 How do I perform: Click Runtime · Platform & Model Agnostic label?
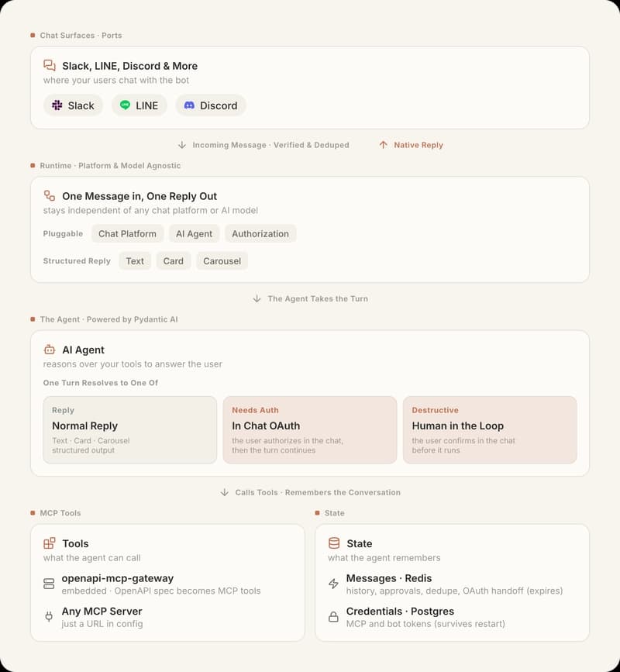point(110,165)
